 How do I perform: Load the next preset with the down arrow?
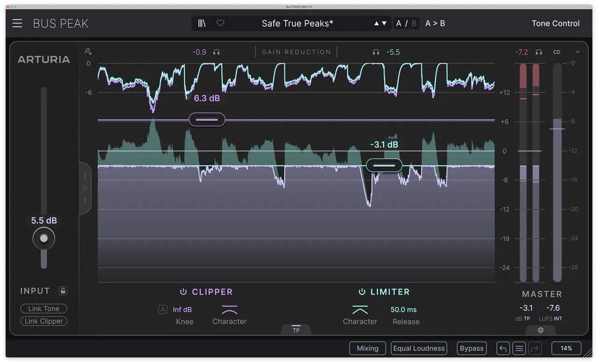[384, 23]
